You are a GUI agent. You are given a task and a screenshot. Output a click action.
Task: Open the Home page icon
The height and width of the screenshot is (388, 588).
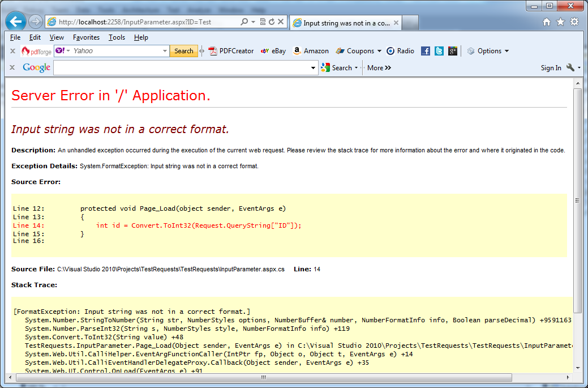coord(547,22)
